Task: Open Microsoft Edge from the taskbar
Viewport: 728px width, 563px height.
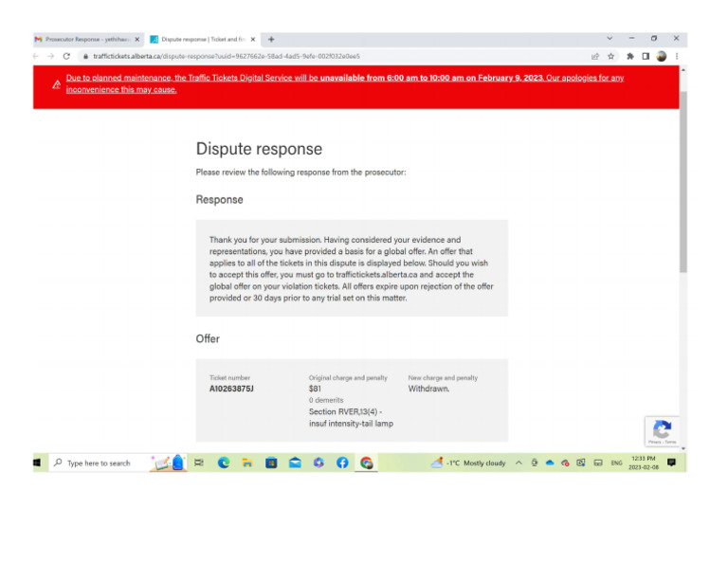Action: pyautogui.click(x=224, y=463)
